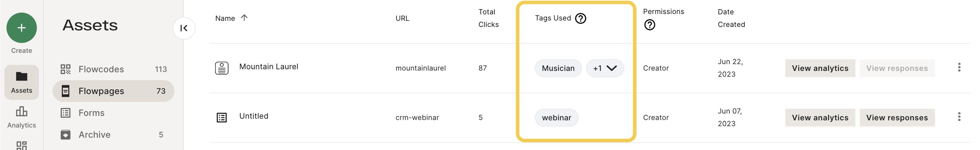
Task: Click the Musician tag chip
Action: pos(558,69)
